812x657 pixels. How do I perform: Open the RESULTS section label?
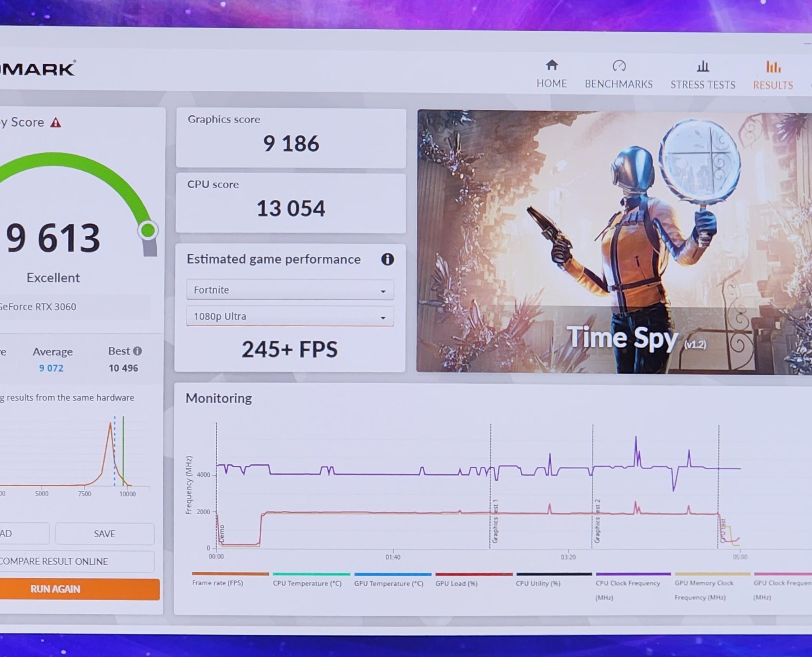pyautogui.click(x=773, y=85)
